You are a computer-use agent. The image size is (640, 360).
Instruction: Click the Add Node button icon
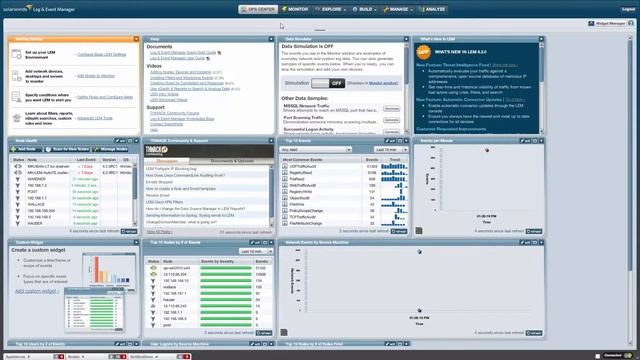(x=13, y=149)
